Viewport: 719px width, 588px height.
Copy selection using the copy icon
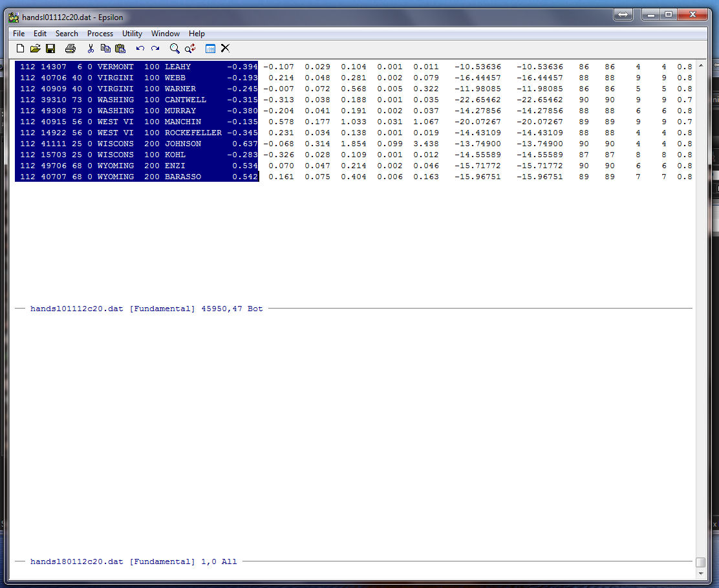105,49
